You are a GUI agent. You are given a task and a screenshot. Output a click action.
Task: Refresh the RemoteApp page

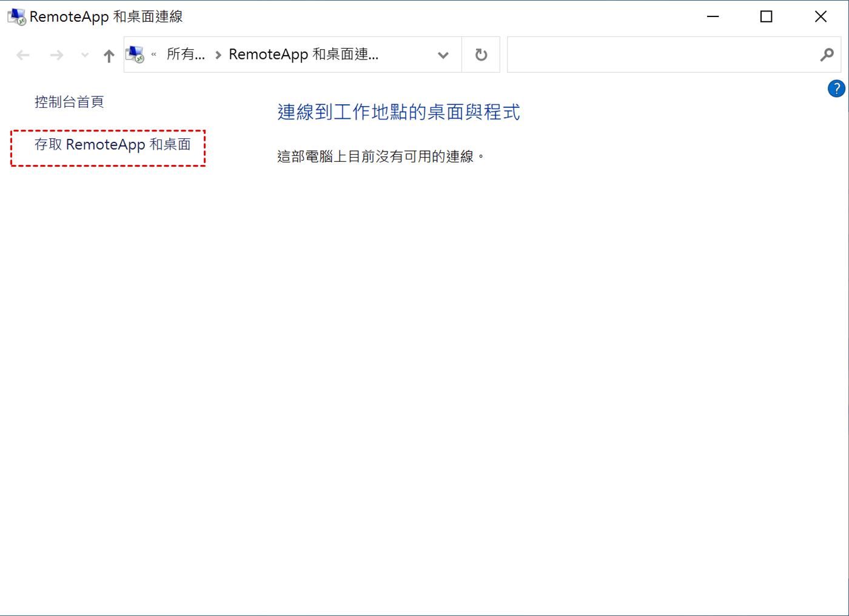[x=481, y=55]
